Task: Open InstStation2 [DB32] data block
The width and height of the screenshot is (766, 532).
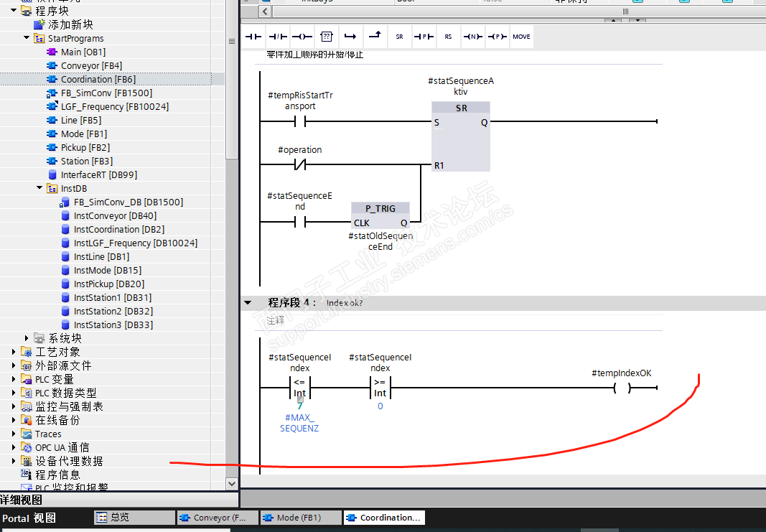Action: click(113, 312)
